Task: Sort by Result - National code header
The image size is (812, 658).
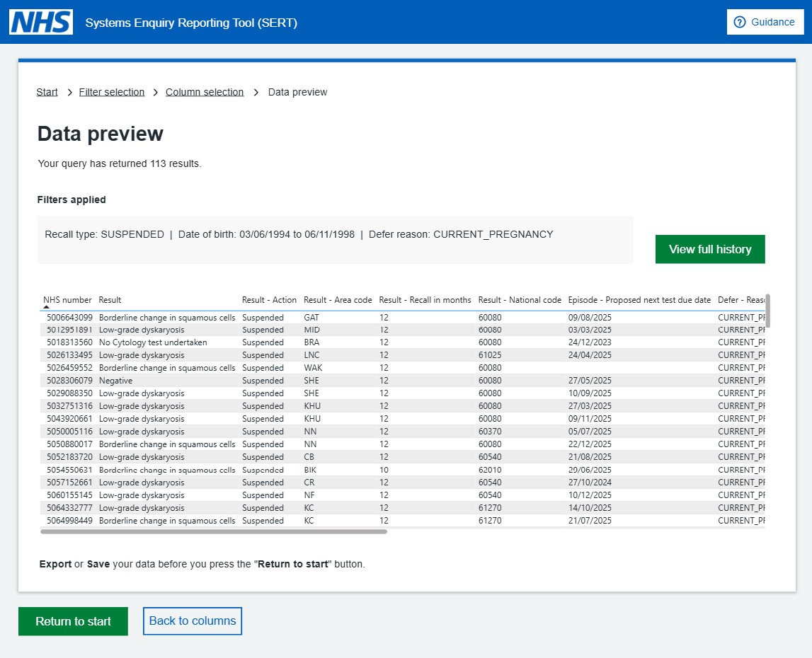Action: (x=520, y=300)
